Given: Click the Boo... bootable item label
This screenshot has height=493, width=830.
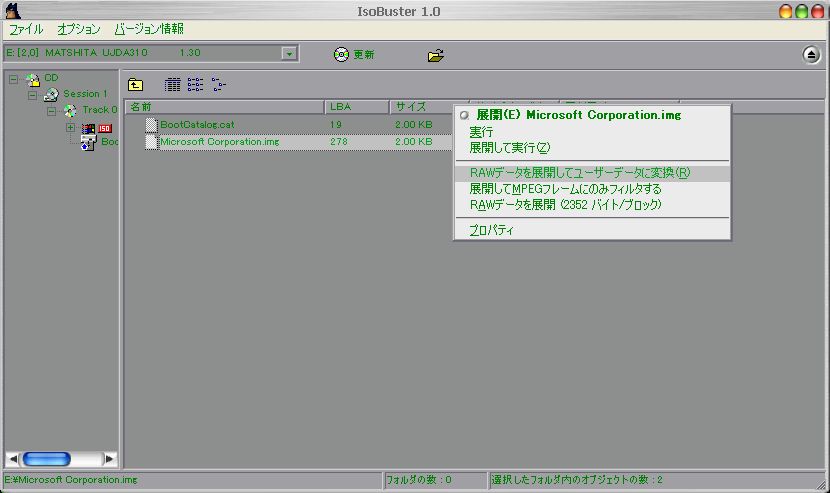Looking at the screenshot, I should coord(110,142).
